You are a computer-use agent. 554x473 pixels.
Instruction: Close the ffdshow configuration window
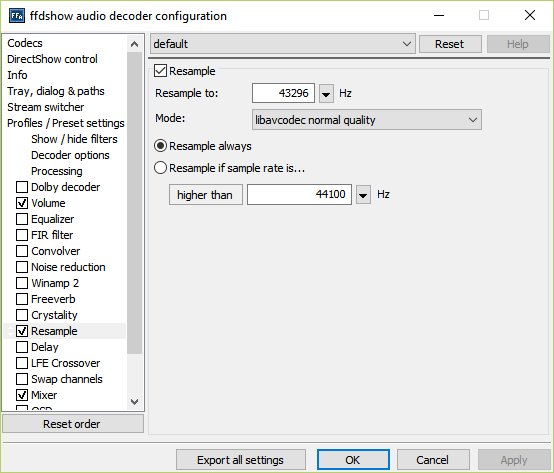point(530,16)
